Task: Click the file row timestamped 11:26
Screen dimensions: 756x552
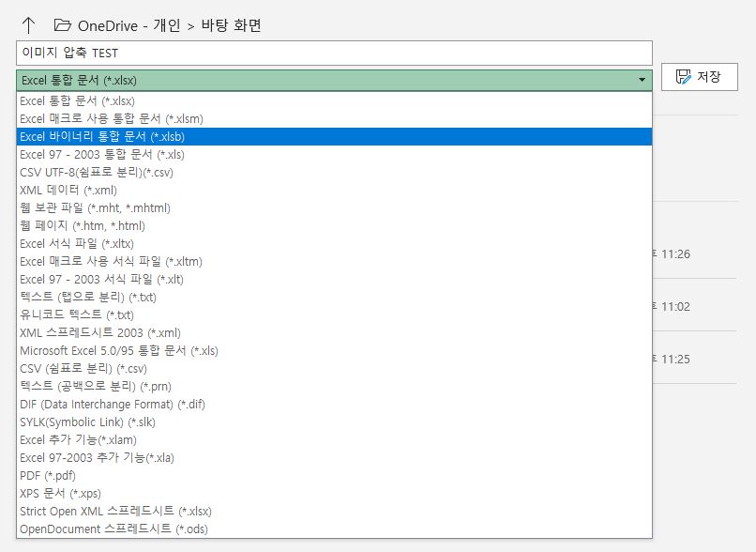Action: point(695,253)
